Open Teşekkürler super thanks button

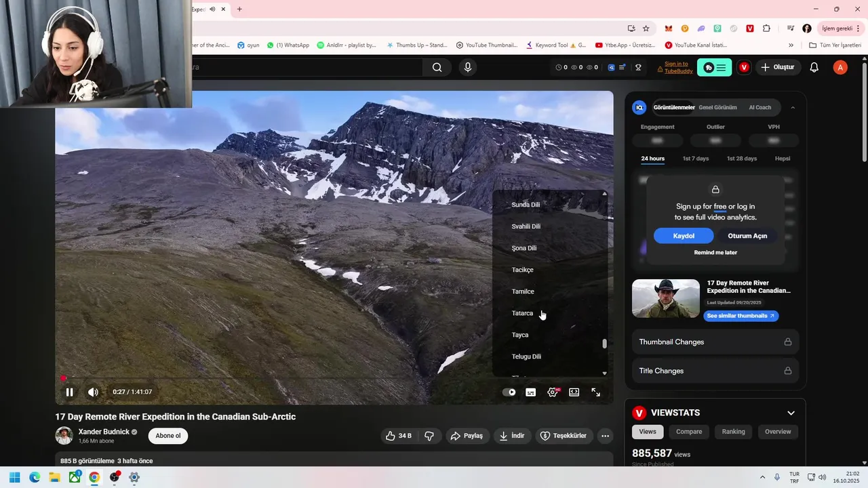coord(564,436)
